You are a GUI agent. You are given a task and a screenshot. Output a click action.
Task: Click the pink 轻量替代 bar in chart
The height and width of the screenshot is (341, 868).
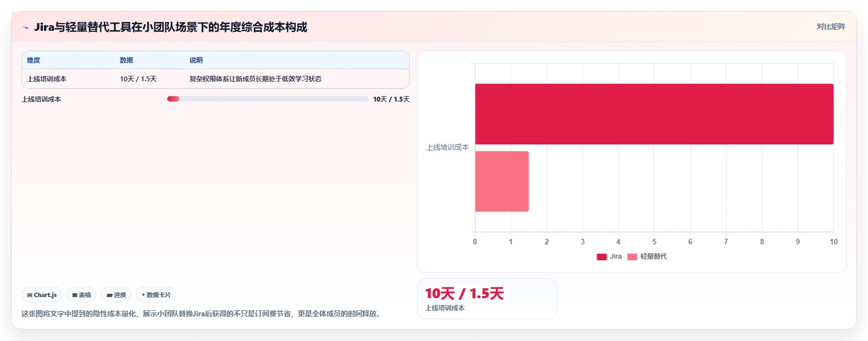coord(502,181)
